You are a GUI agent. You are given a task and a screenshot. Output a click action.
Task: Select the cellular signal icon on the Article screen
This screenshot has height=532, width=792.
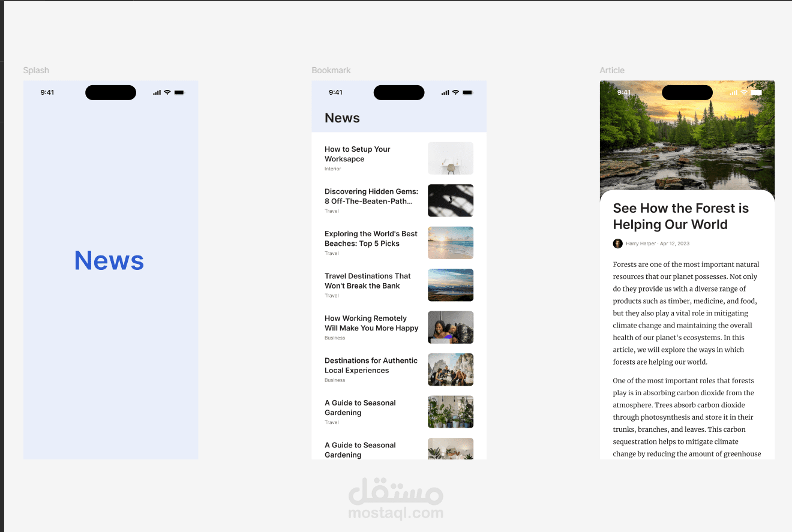pyautogui.click(x=733, y=92)
